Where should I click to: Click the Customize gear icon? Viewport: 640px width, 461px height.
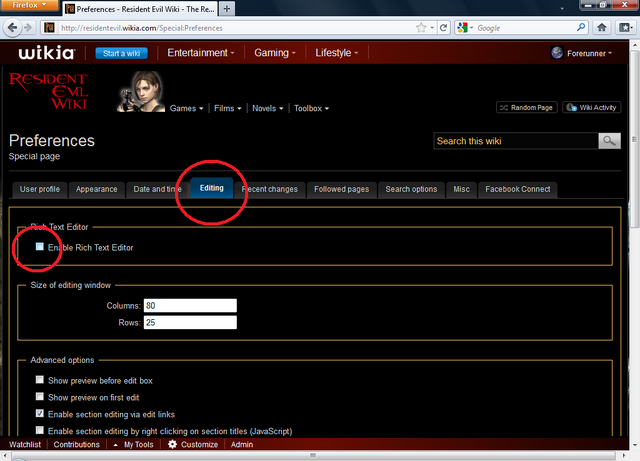coord(173,444)
